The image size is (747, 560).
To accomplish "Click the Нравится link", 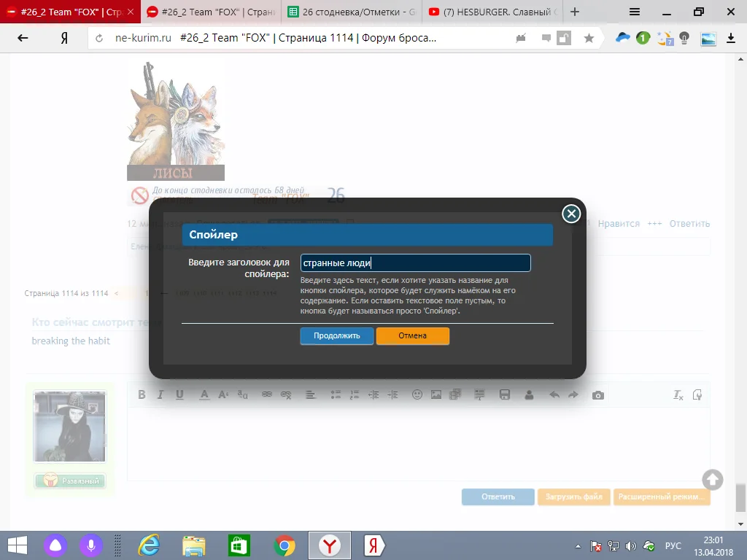I will tap(619, 224).
